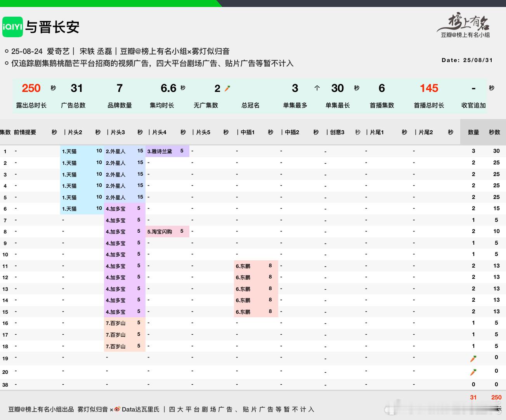Click the 秒数 column header
The height and width of the screenshot is (420, 506).
pyautogui.click(x=494, y=132)
